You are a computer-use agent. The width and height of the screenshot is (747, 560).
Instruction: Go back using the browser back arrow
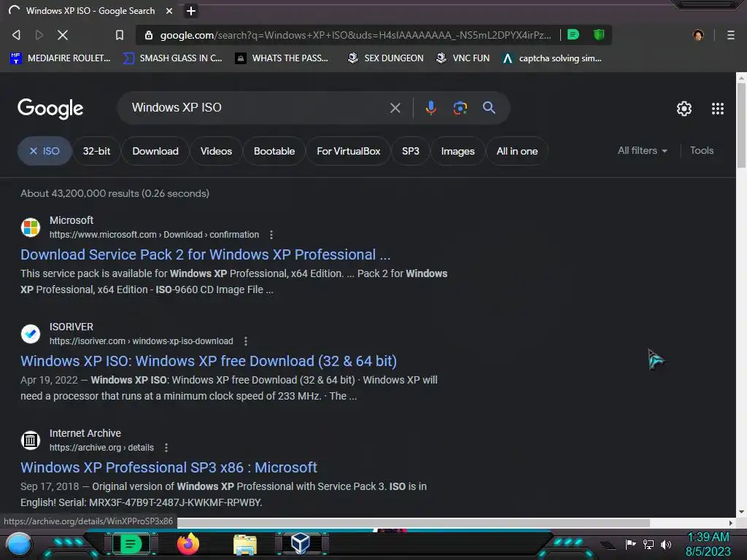tap(16, 35)
